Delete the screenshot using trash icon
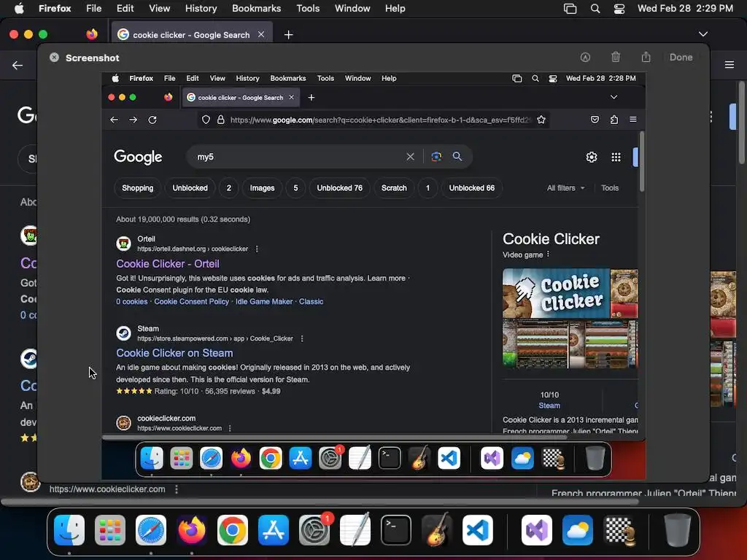This screenshot has height=560, width=747. [x=616, y=57]
